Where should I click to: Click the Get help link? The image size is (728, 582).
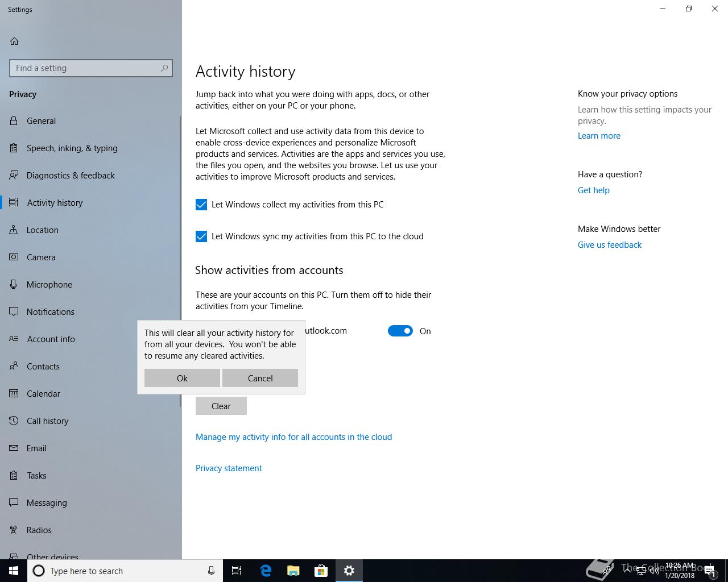[593, 190]
